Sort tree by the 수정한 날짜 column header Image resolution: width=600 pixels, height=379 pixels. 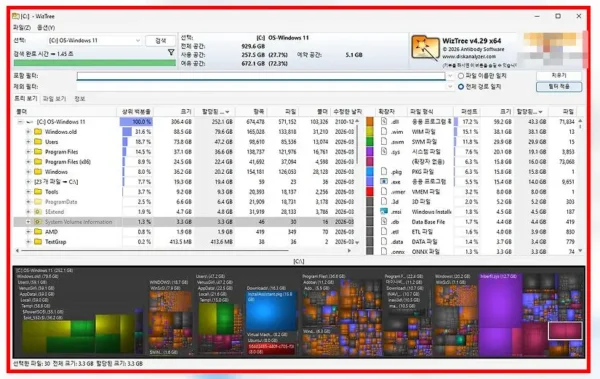pos(347,111)
